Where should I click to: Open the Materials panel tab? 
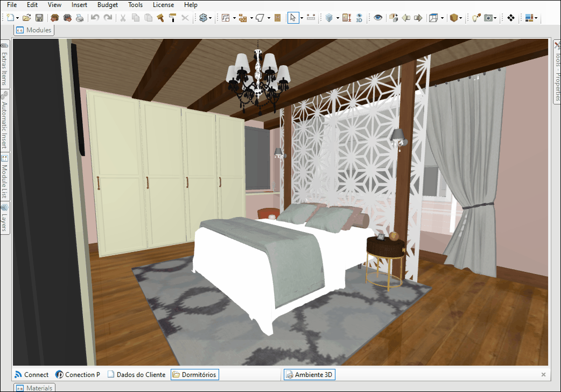click(34, 388)
